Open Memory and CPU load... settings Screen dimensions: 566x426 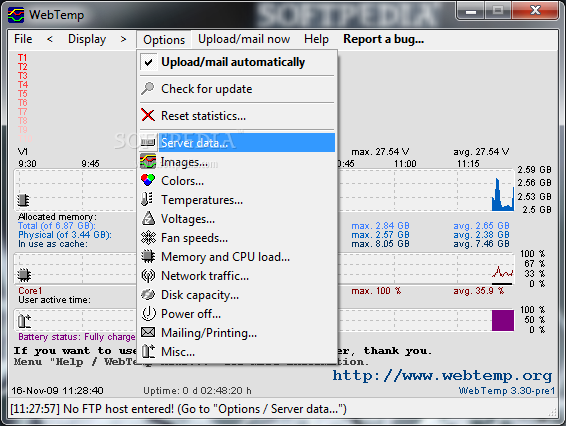coord(237,257)
